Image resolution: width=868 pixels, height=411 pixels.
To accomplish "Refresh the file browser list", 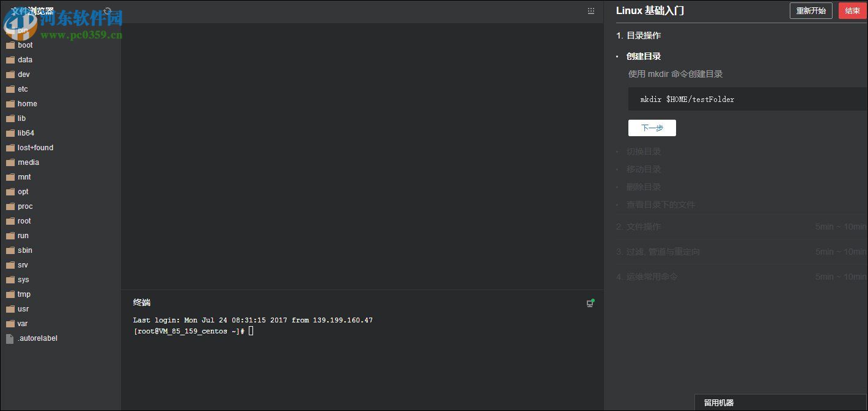I will pos(108,11).
